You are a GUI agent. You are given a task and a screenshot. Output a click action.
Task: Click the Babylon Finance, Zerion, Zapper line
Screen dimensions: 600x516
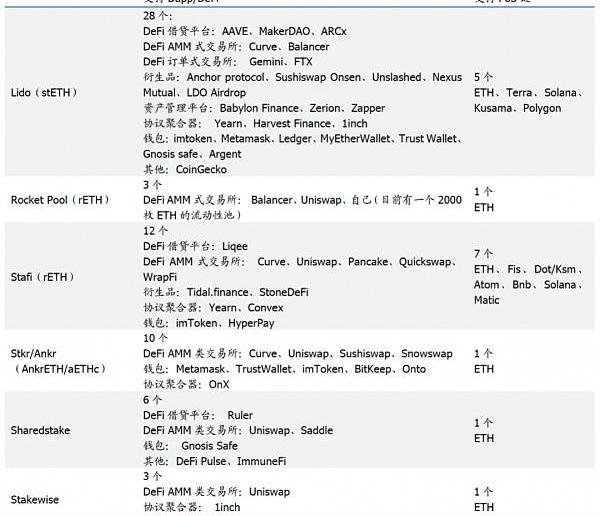point(264,108)
